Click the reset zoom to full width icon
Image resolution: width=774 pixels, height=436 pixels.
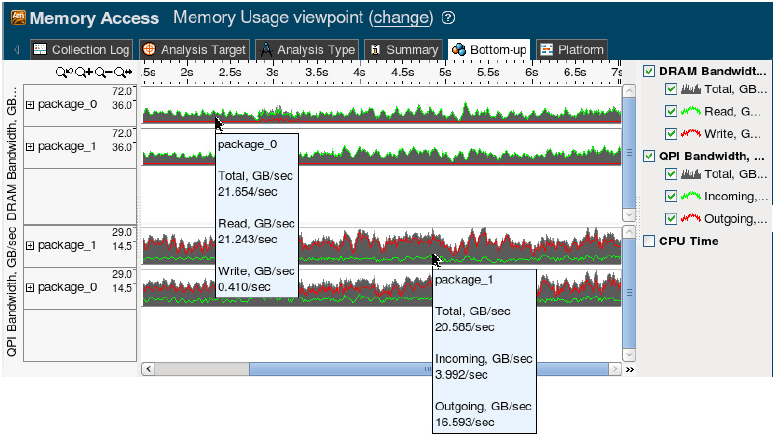tap(123, 72)
